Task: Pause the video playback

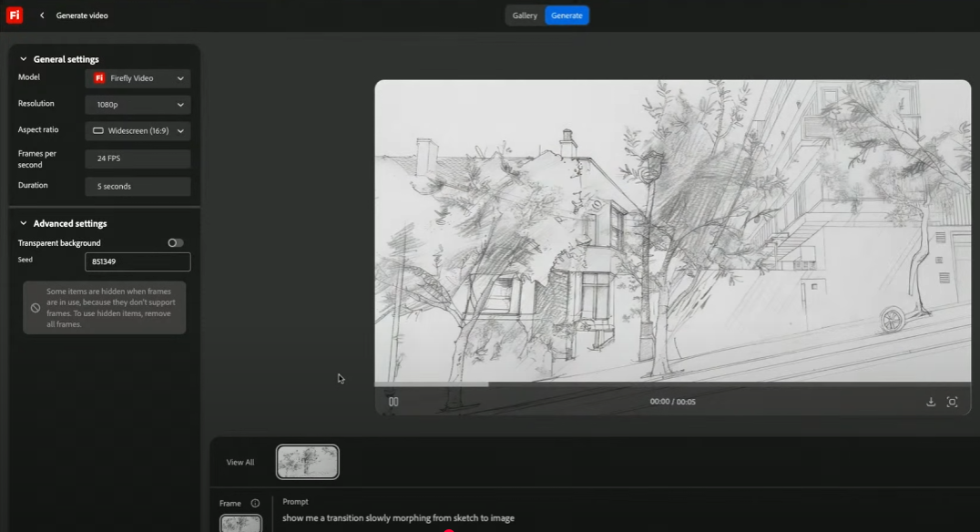Action: [393, 402]
